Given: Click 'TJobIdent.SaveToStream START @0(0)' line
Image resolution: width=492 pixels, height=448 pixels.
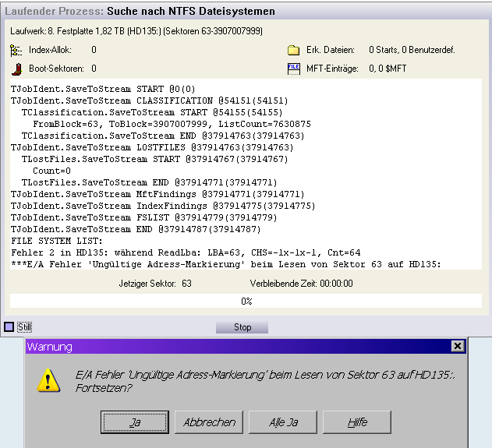Looking at the screenshot, I should (103, 89).
